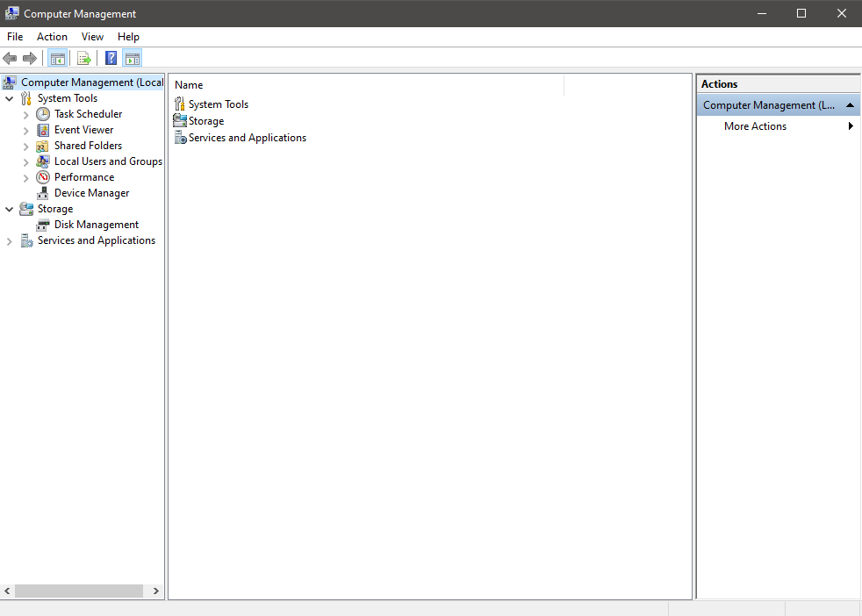
Task: Expand the Performance node
Action: [25, 178]
